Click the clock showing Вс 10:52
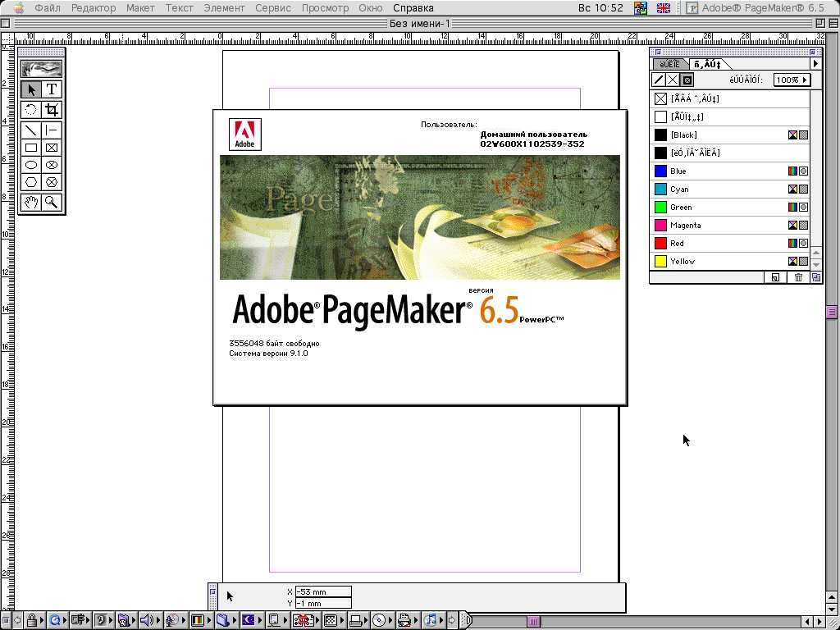Screen dimensions: 840x630 [600, 8]
